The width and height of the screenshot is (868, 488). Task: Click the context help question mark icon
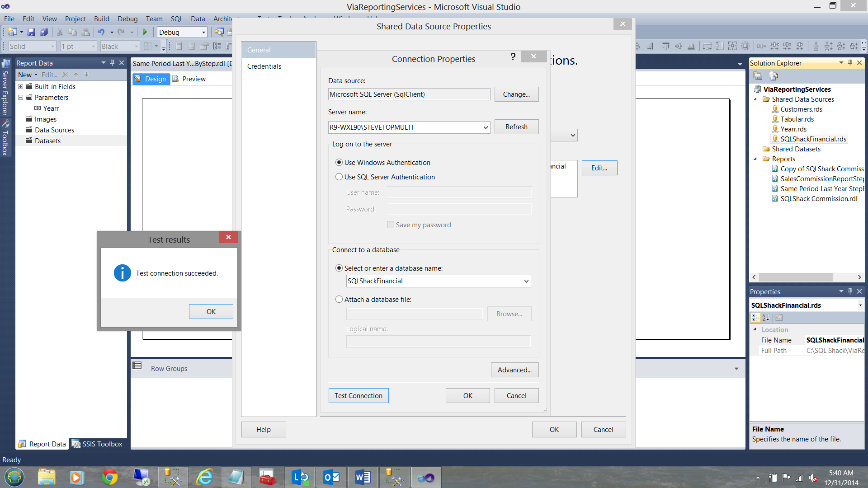point(513,56)
